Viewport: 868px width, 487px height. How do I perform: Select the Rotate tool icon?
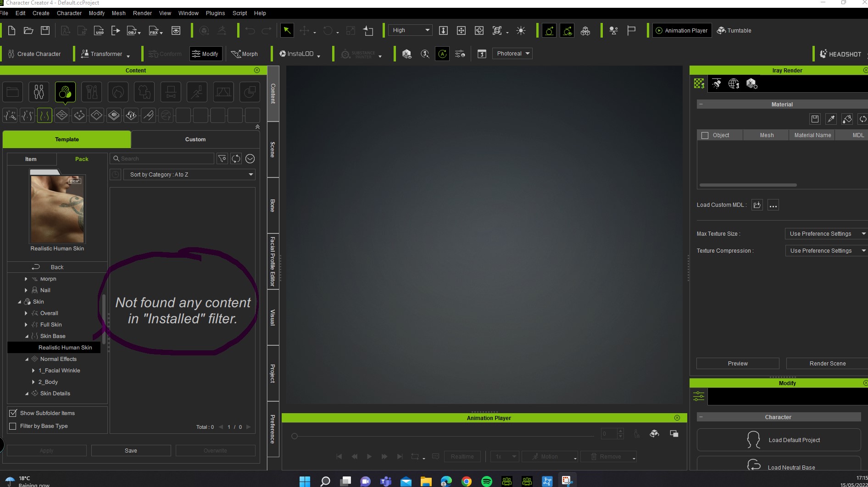coord(328,31)
